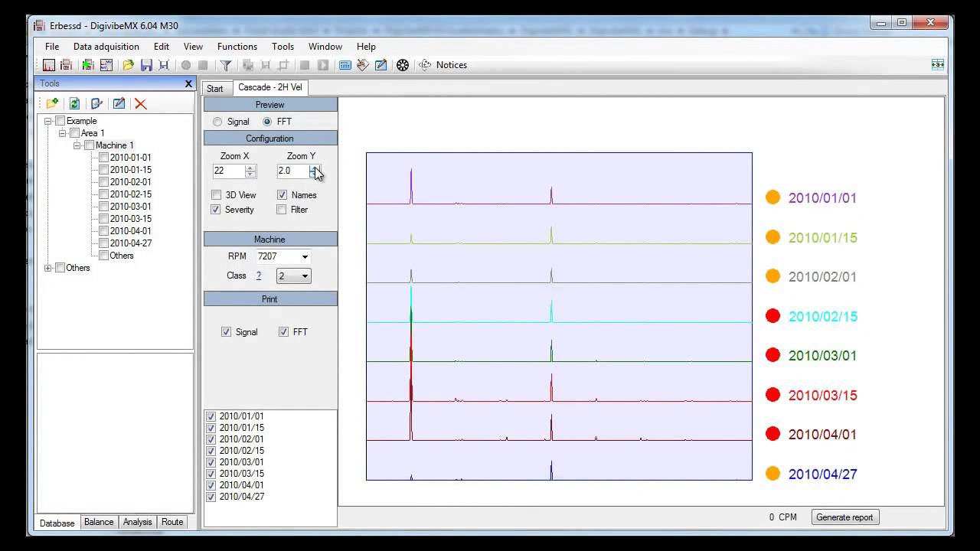
Task: Check the 2010-01-01 tree checkbox
Action: [103, 158]
